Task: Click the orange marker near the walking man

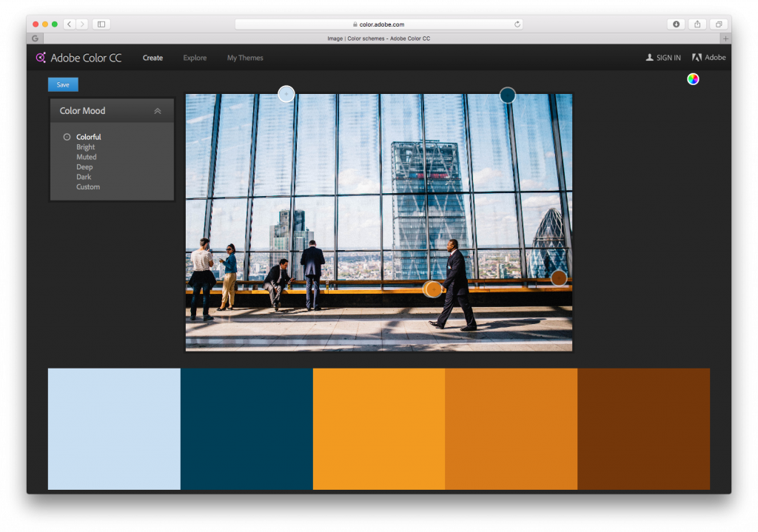Action: pyautogui.click(x=433, y=289)
